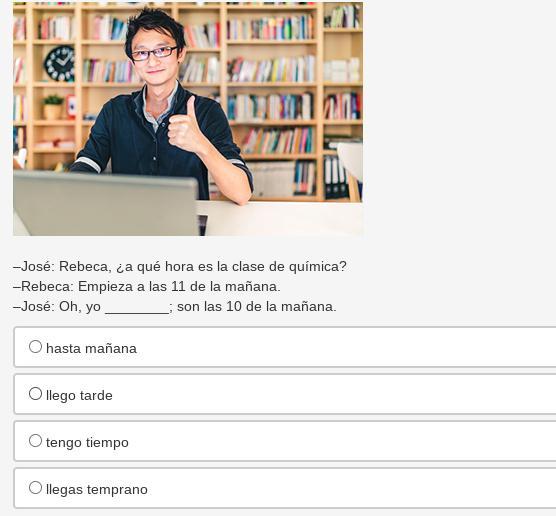Image resolution: width=556 pixels, height=516 pixels.
Task: Click the small potted plant on shelf
Action: pos(53,107)
